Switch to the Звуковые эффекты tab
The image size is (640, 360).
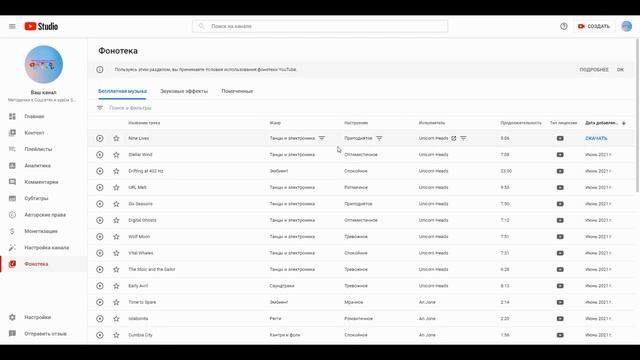point(184,91)
